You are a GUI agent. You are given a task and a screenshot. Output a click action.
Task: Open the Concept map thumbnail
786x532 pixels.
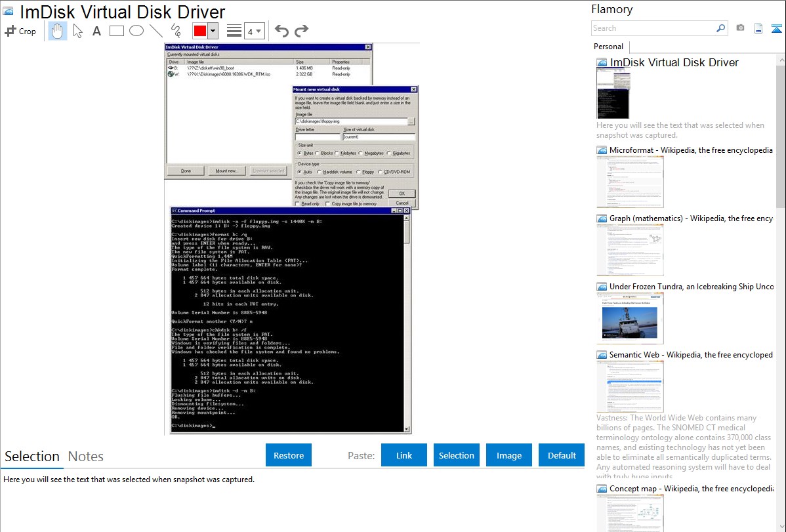pyautogui.click(x=630, y=513)
